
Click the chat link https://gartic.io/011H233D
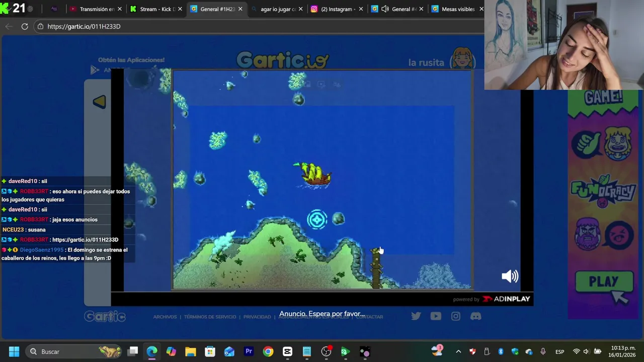(86, 240)
